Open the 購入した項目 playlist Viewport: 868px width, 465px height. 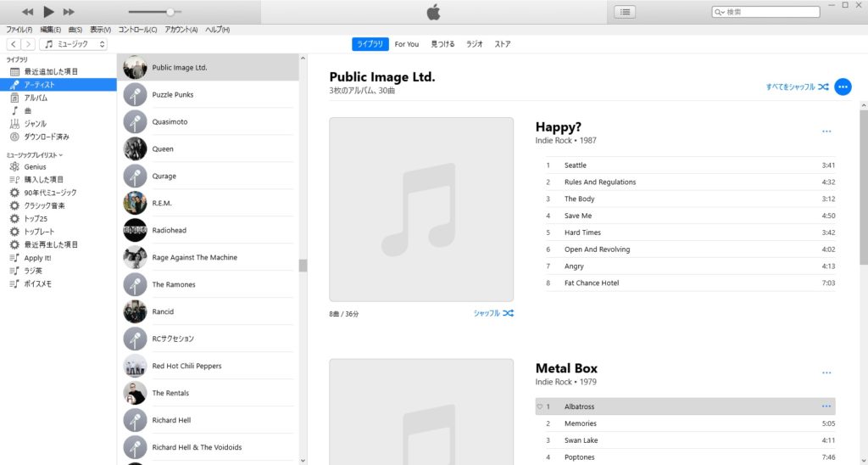(x=58, y=180)
